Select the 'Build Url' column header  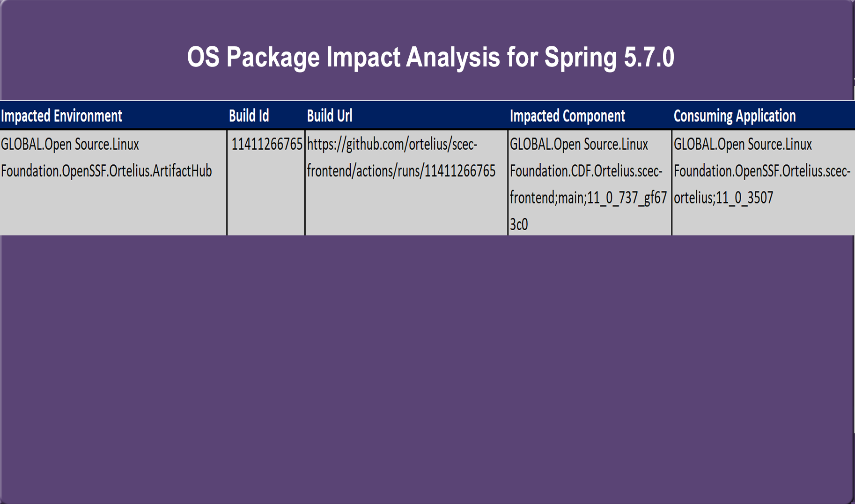tap(329, 116)
